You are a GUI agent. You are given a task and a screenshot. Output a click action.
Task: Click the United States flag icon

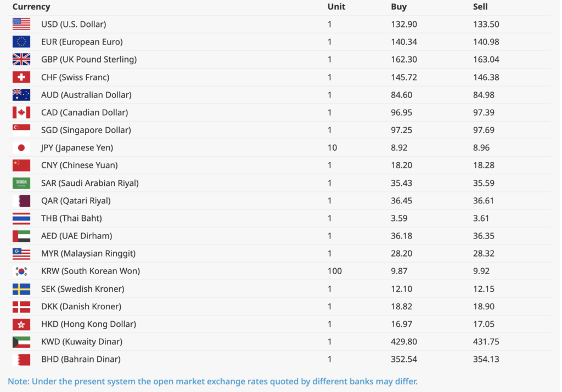[x=21, y=24]
